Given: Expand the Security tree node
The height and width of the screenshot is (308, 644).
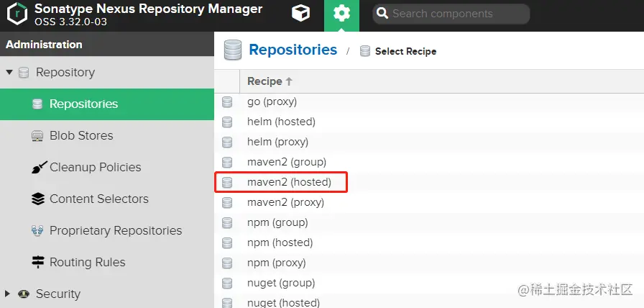Looking at the screenshot, I should (x=7, y=294).
